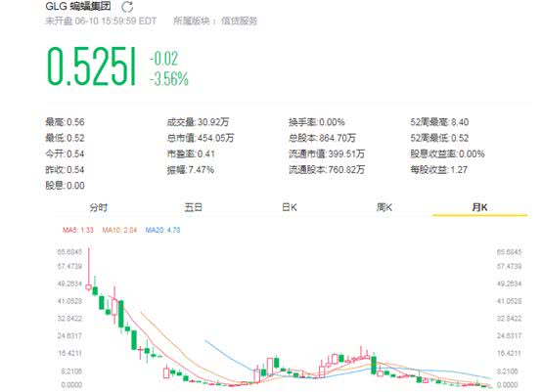Click the right axis label 24.6317
542x392 pixels.
509,335
